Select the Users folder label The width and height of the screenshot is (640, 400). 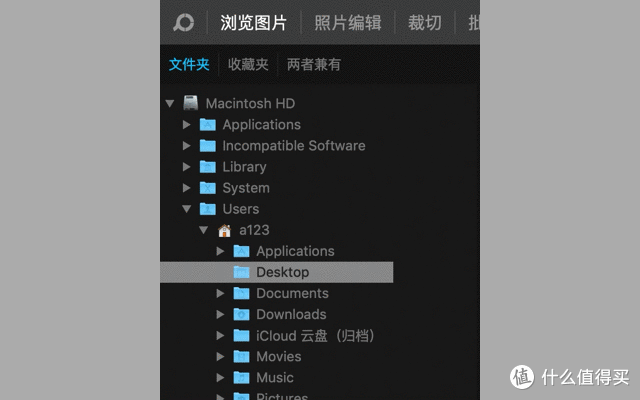click(x=241, y=209)
